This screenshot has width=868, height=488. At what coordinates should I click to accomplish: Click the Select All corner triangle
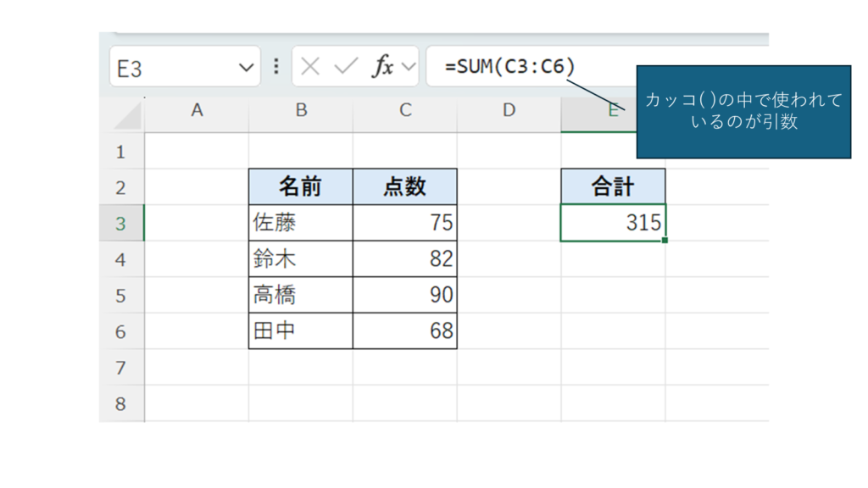point(128,115)
